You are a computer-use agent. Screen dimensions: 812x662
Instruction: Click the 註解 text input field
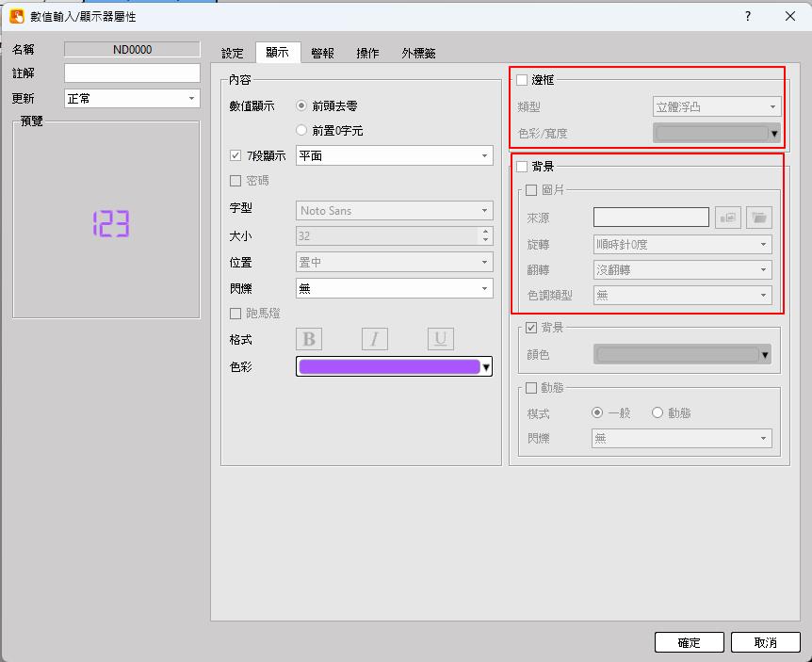coord(132,73)
